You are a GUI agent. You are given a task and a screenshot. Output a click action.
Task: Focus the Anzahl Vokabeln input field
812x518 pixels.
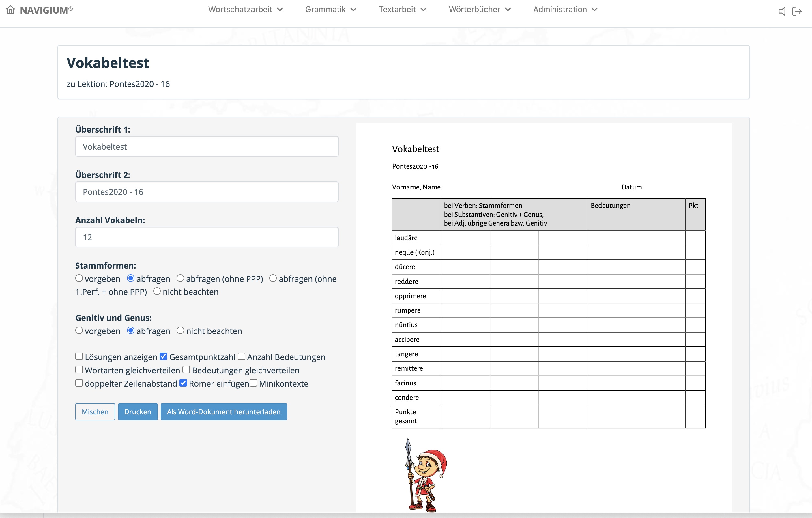(207, 237)
